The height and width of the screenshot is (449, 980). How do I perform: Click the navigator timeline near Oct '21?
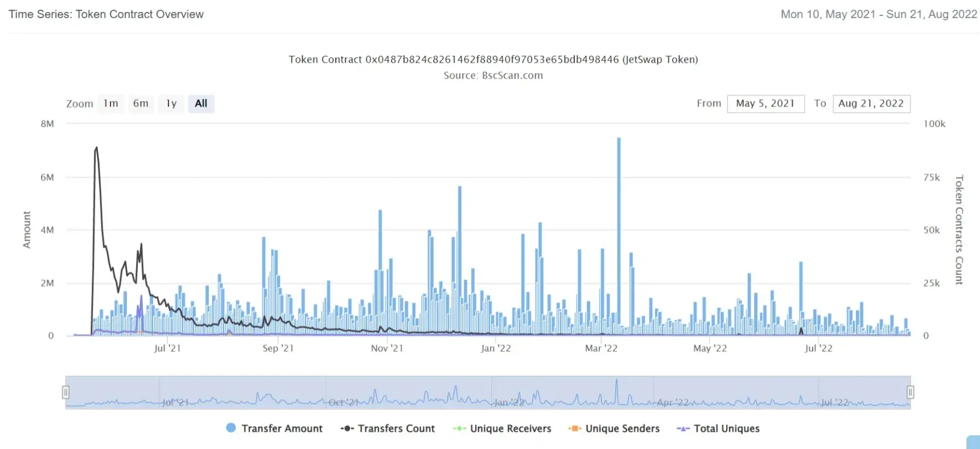click(344, 402)
